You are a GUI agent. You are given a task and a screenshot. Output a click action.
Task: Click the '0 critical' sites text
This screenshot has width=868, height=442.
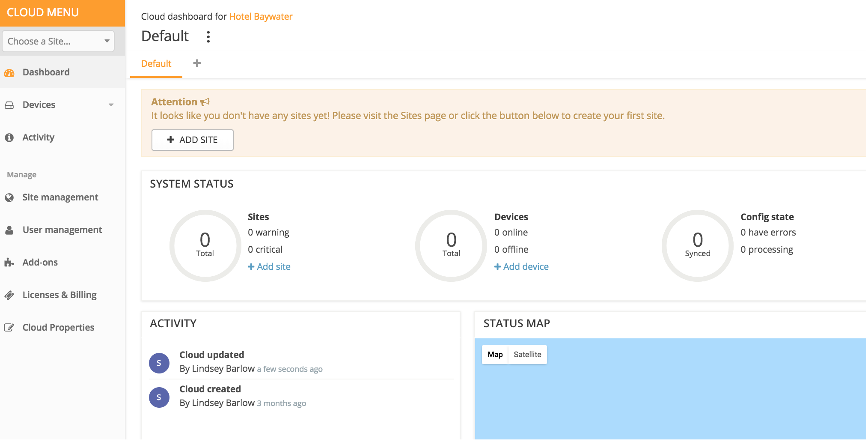point(265,250)
